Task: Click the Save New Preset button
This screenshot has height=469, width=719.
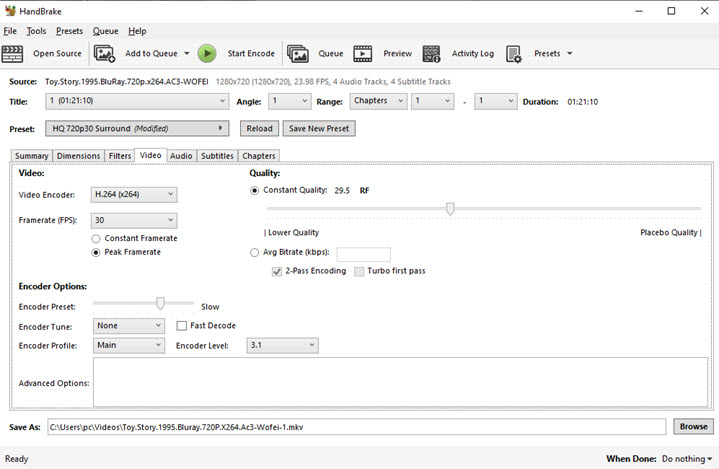Action: pyautogui.click(x=319, y=128)
